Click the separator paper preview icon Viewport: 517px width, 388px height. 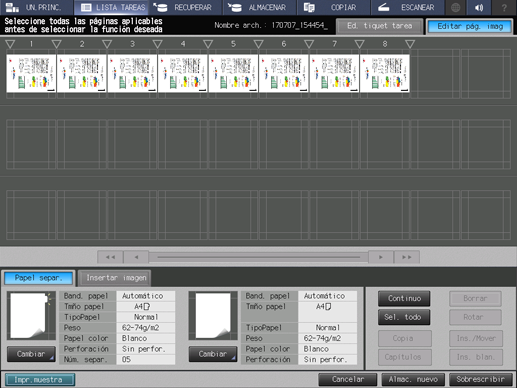(x=31, y=315)
